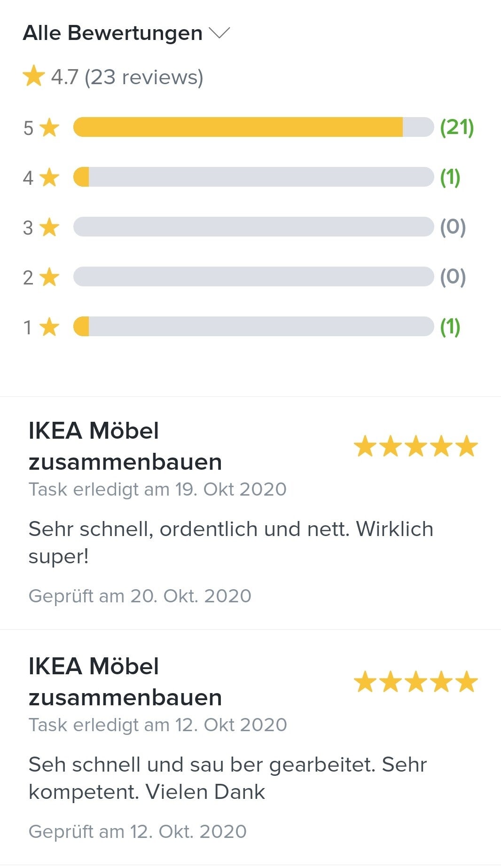Select the 1-star row star icon
Image resolution: width=501 pixels, height=868 pixels.
(49, 327)
